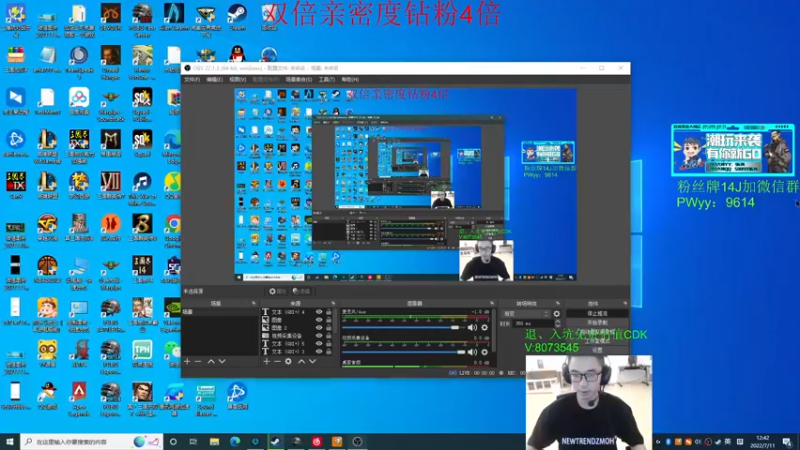800x450 pixels.
Task: Float the 来源 dock via header icon
Action: pyautogui.click(x=333, y=304)
